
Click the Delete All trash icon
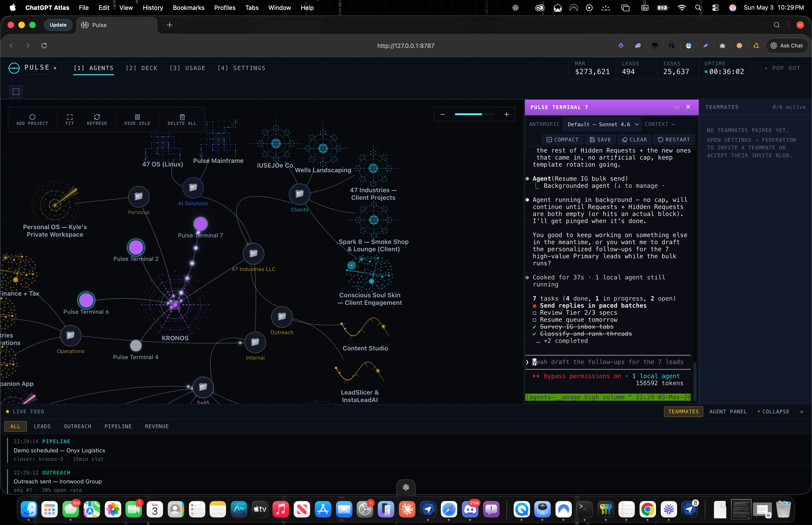tap(182, 117)
